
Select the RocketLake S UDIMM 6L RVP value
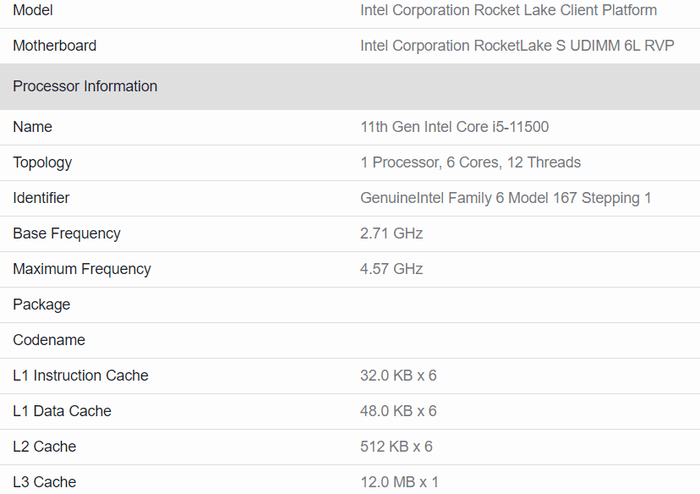pos(516,46)
